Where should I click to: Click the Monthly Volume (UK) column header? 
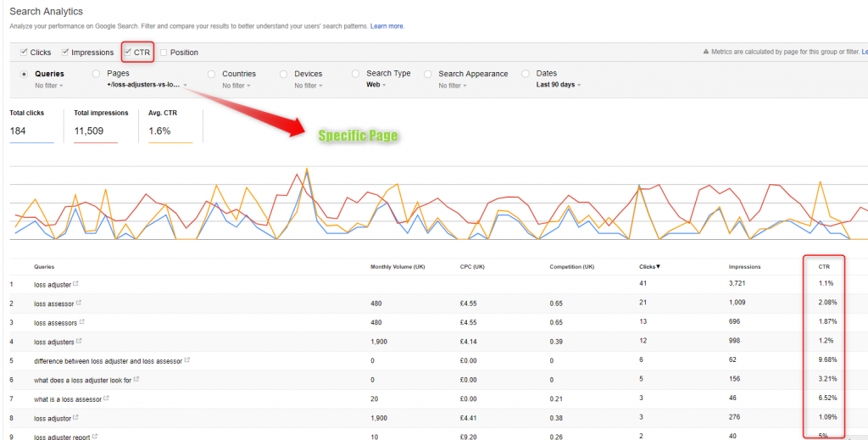click(397, 267)
